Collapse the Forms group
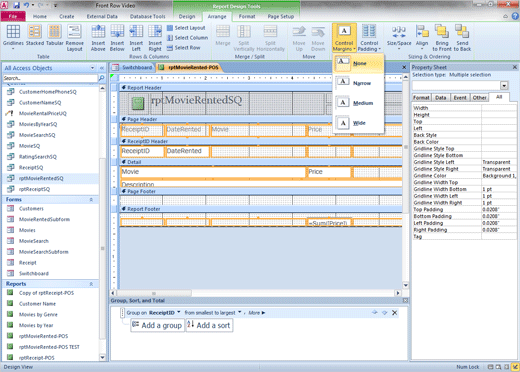The width and height of the screenshot is (520, 372). click(x=91, y=200)
